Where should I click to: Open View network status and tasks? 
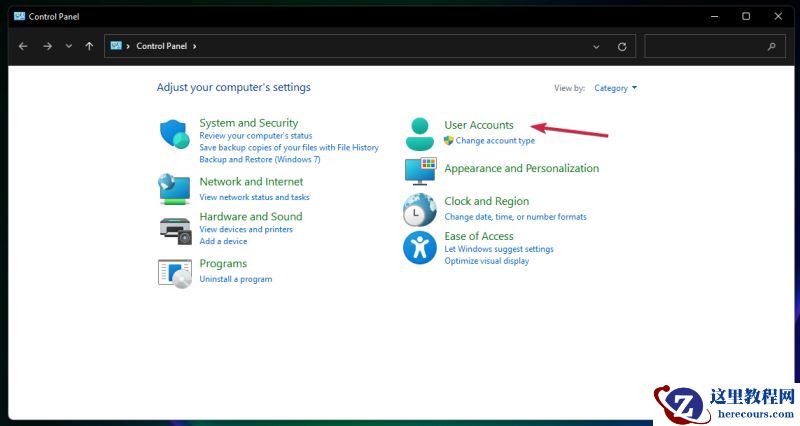[x=254, y=197]
